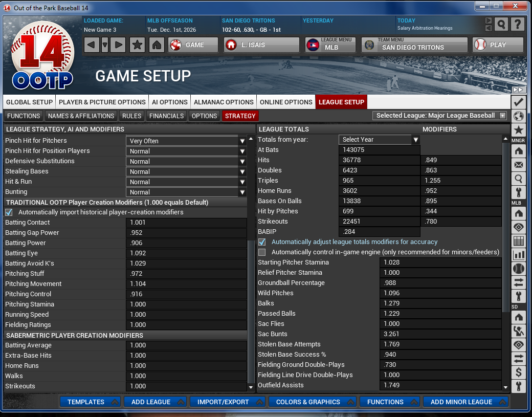Open the ALMANAC OPTIONS tab
Image resolution: width=532 pixels, height=417 pixels.
[x=224, y=102]
